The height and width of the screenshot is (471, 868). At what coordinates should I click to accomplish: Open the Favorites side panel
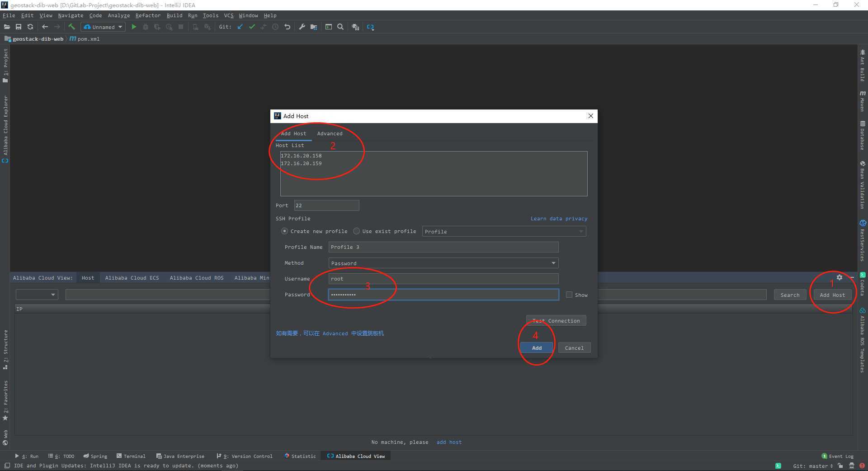point(5,400)
